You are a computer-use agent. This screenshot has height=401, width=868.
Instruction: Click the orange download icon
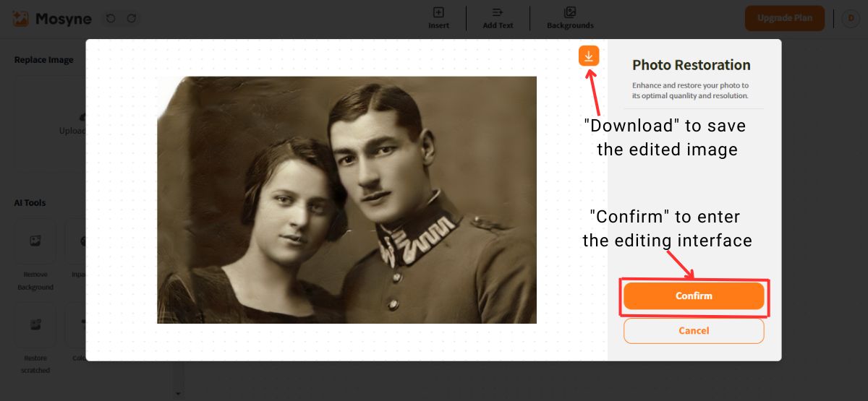point(589,56)
